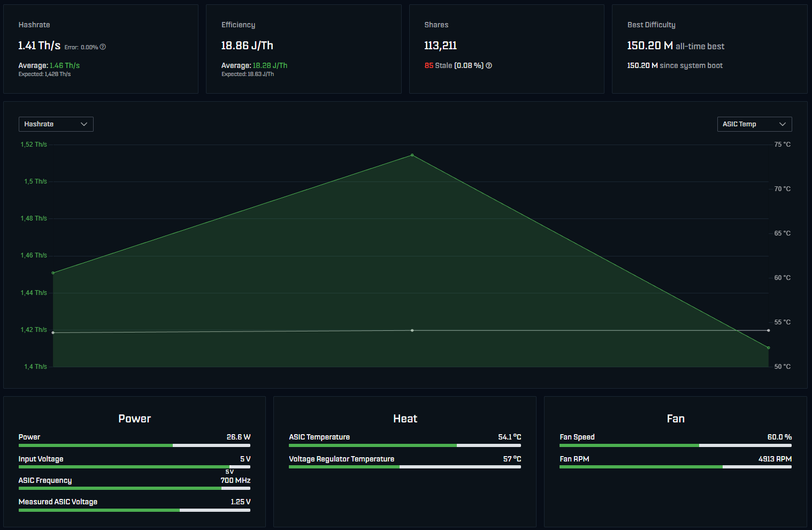
Task: Open the Hashrate chart series dropdown
Action: pyautogui.click(x=56, y=124)
